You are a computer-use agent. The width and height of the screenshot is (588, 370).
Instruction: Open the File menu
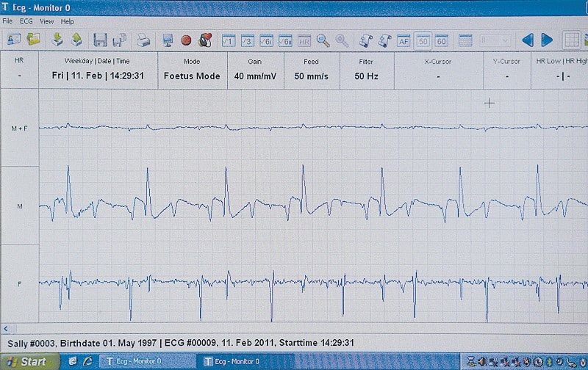pos(7,22)
